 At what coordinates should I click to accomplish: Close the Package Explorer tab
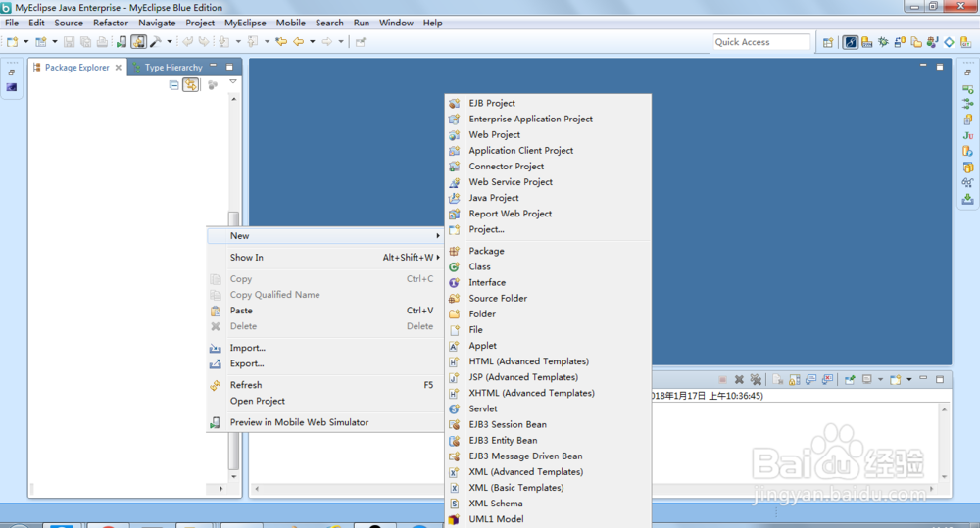tap(119, 67)
